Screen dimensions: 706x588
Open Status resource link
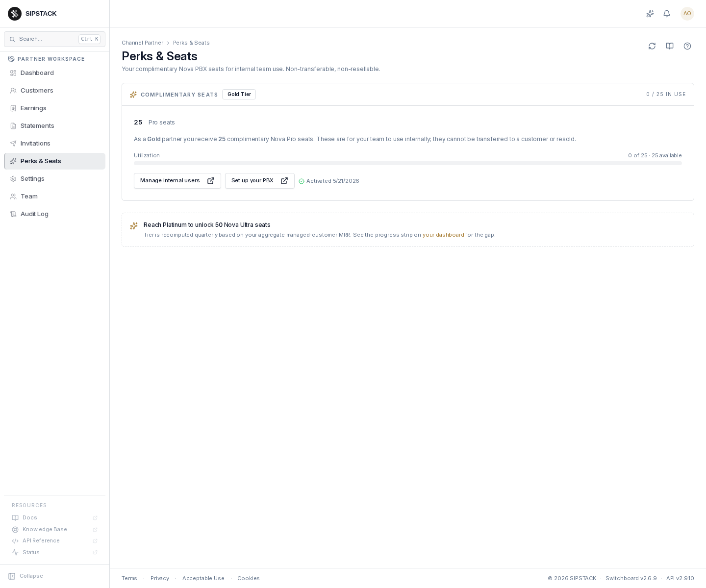(54, 553)
